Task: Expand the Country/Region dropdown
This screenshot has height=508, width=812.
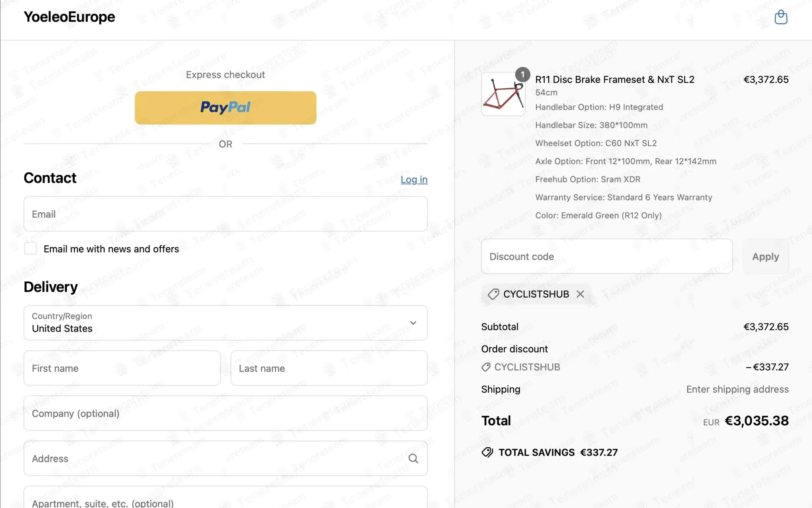Action: (225, 323)
